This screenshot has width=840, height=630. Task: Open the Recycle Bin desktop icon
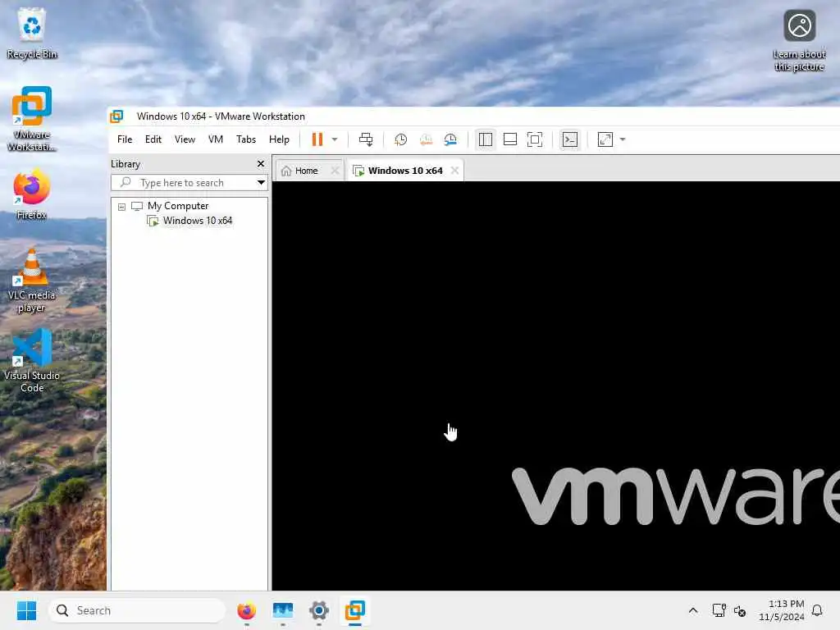pos(32,33)
